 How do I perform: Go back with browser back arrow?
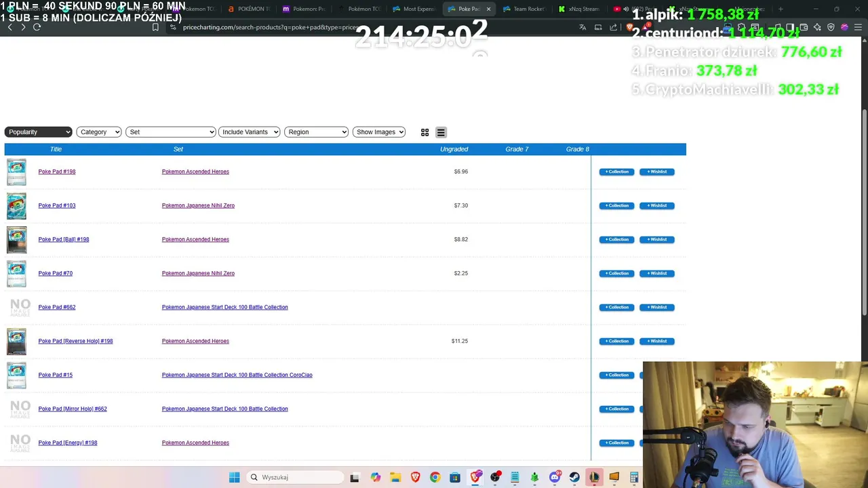9,27
